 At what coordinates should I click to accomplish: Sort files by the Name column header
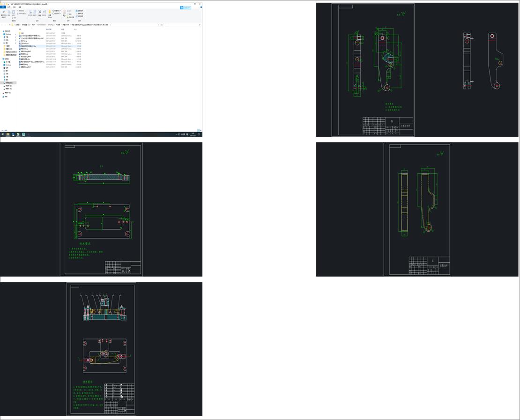coord(20,29)
